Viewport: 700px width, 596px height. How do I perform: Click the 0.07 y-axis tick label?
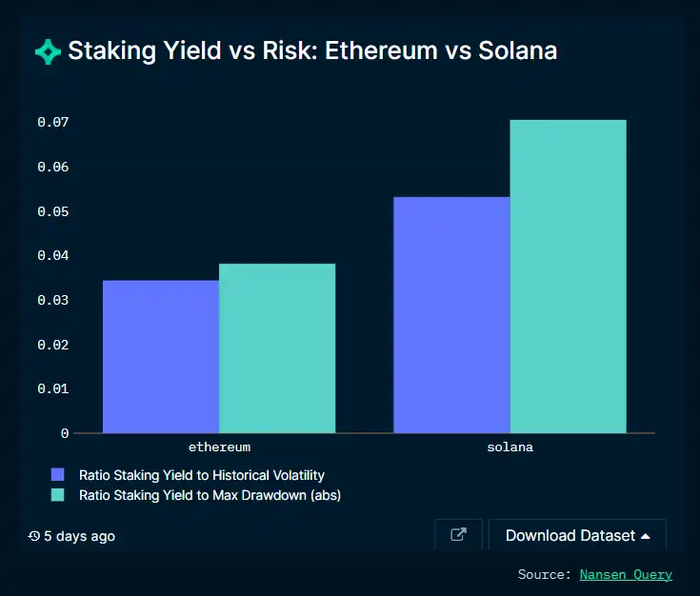53,123
